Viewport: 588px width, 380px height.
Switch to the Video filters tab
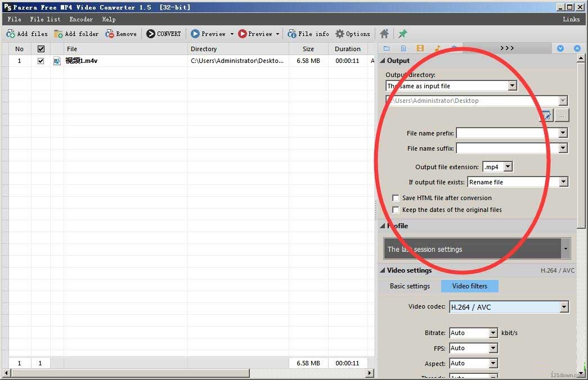tap(469, 286)
